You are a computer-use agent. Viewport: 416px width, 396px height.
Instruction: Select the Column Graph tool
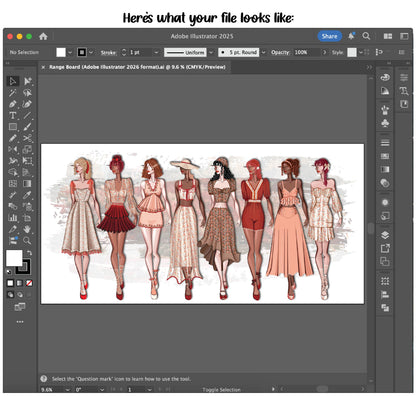pos(13,218)
